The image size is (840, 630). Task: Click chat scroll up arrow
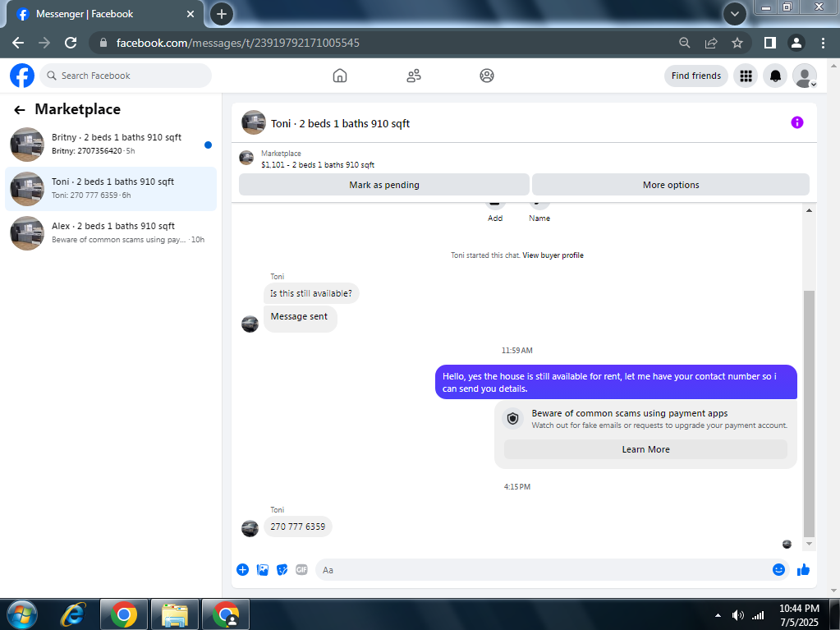[809, 210]
